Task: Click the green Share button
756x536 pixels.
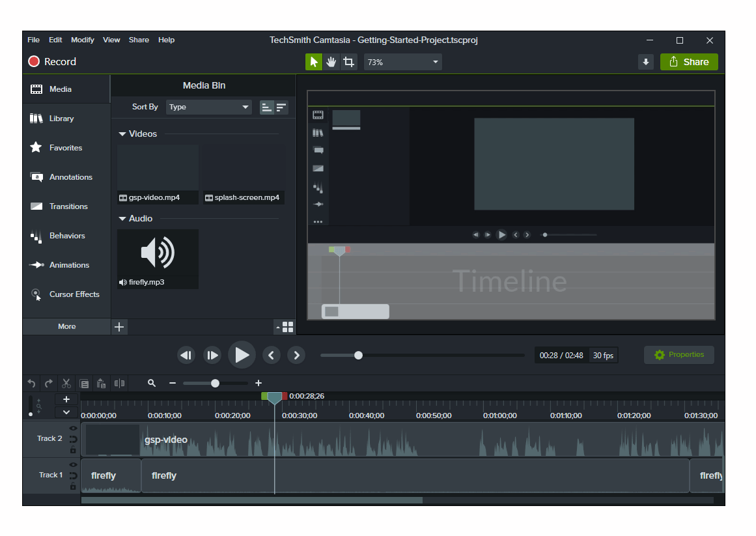Action: (x=689, y=62)
